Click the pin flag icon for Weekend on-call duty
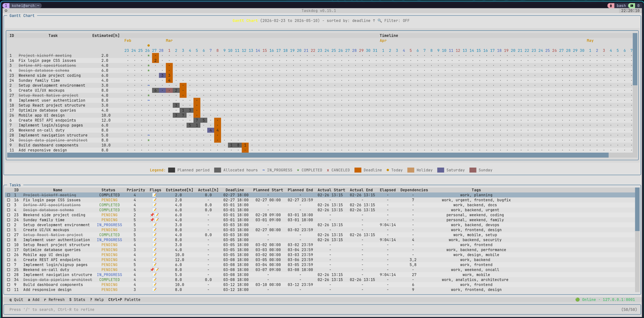The height and width of the screenshot is (318, 644). (x=152, y=270)
